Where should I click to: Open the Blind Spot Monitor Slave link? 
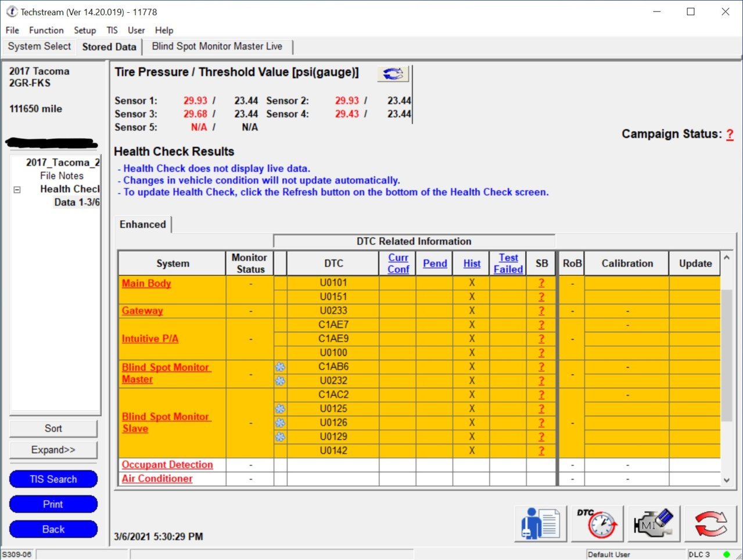166,422
